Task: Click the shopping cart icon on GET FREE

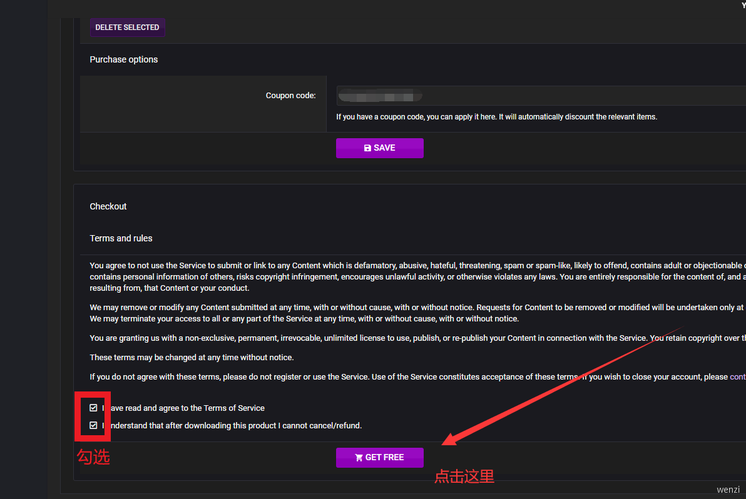Action: [x=359, y=458]
